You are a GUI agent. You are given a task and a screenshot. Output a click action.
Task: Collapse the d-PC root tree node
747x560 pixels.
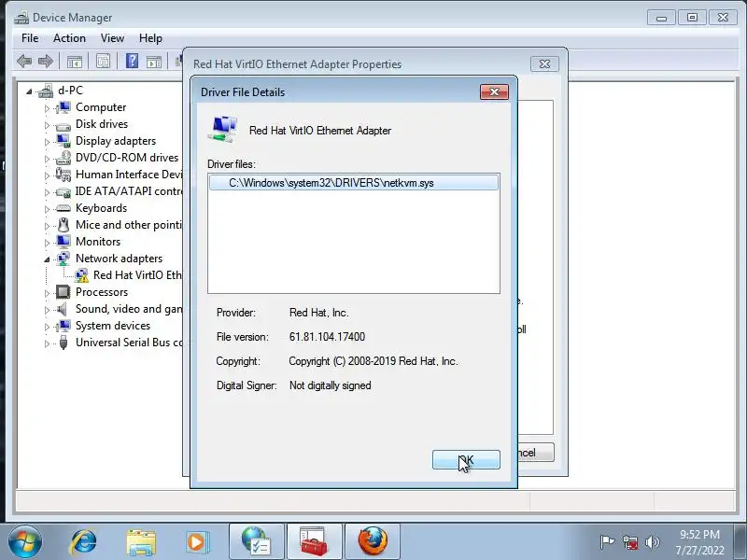(x=29, y=91)
